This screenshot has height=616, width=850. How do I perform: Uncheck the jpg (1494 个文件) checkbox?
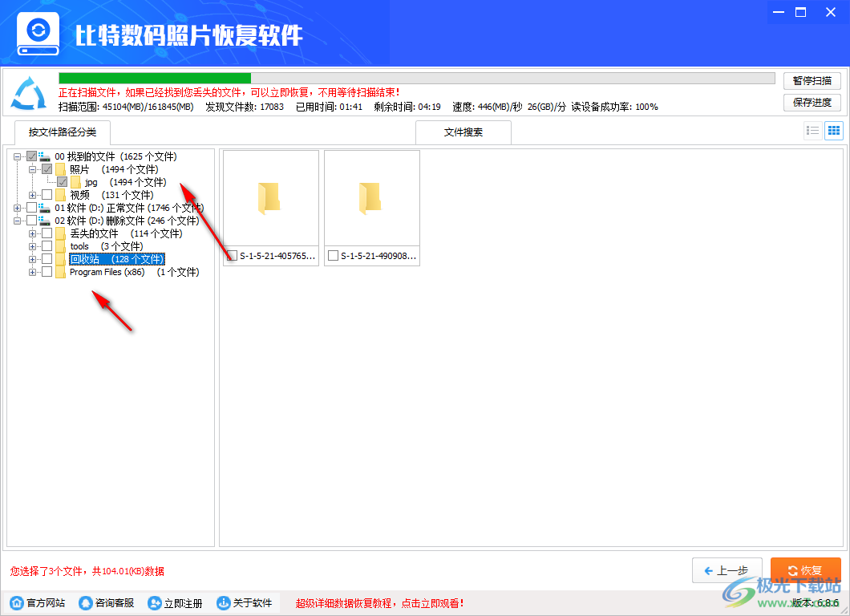coord(62,181)
